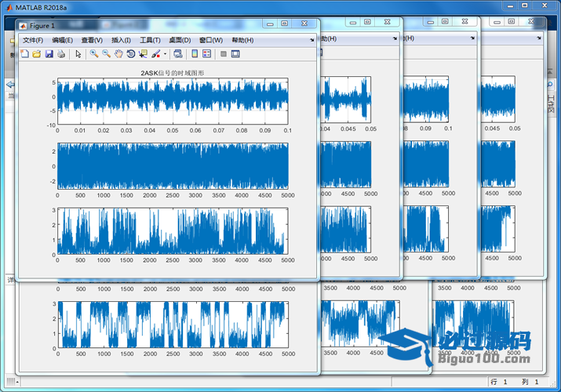
Task: Open the 文件(F) menu
Action: (x=33, y=40)
